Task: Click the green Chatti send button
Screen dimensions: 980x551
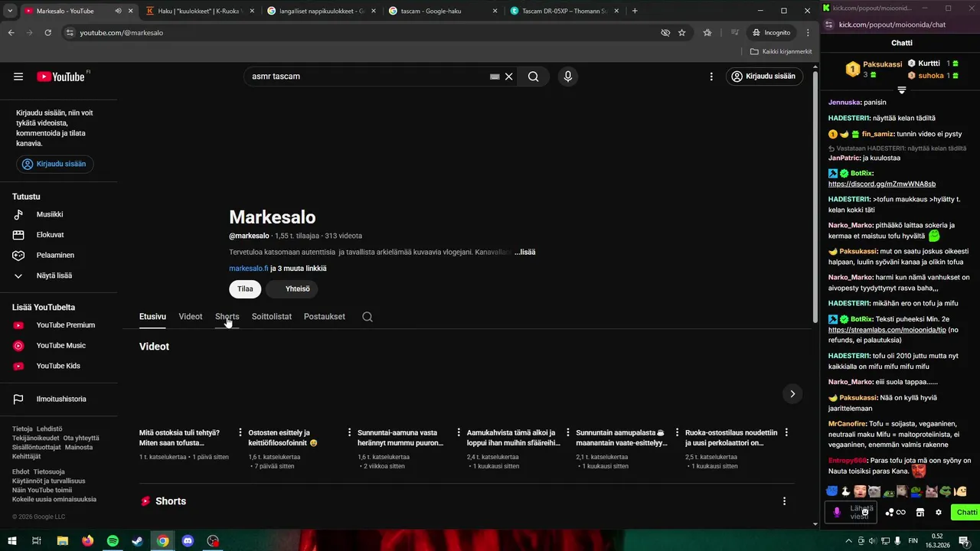Action: tap(966, 512)
